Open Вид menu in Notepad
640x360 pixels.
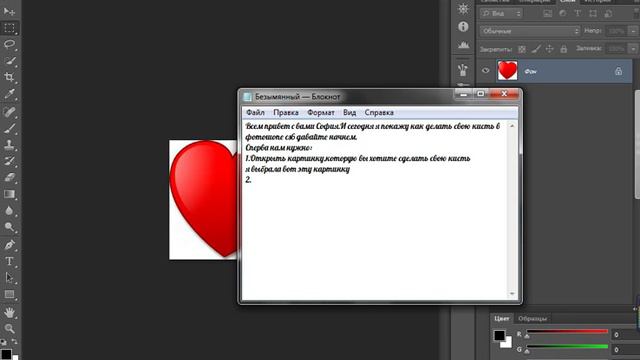(349, 112)
